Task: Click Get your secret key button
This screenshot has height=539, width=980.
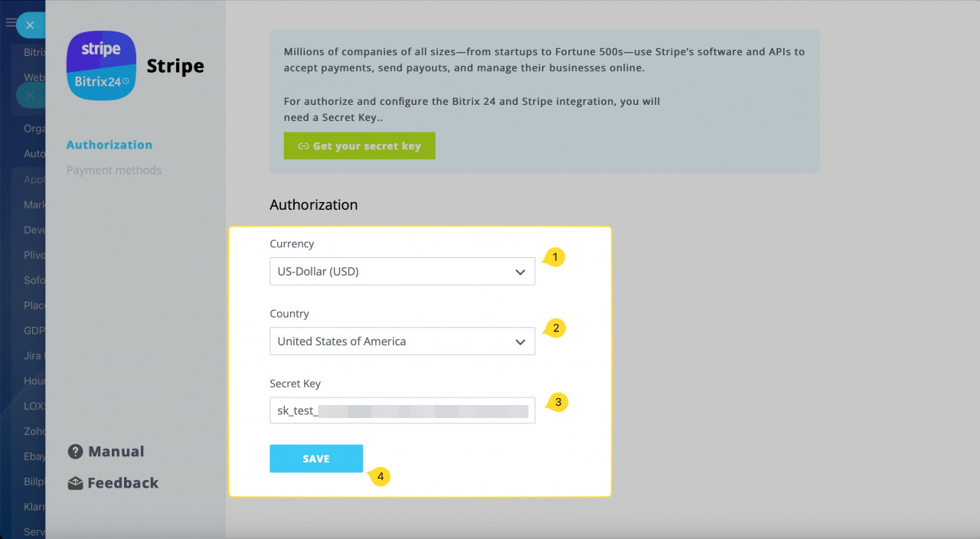Action: point(359,145)
